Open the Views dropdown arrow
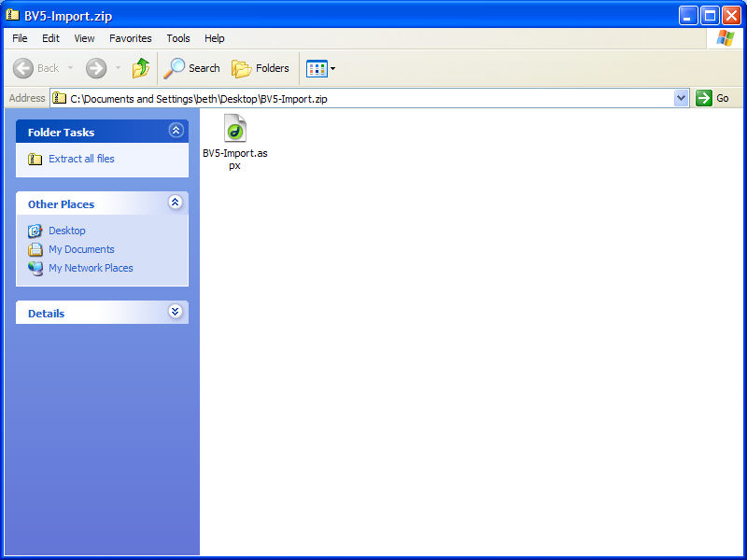Screen dimensions: 747x560 click(333, 68)
